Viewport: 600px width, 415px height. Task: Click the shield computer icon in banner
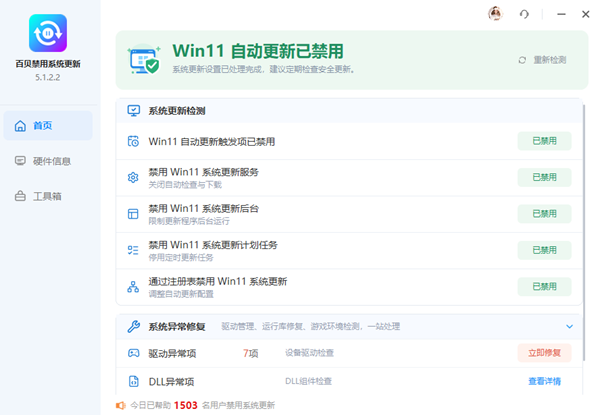144,60
